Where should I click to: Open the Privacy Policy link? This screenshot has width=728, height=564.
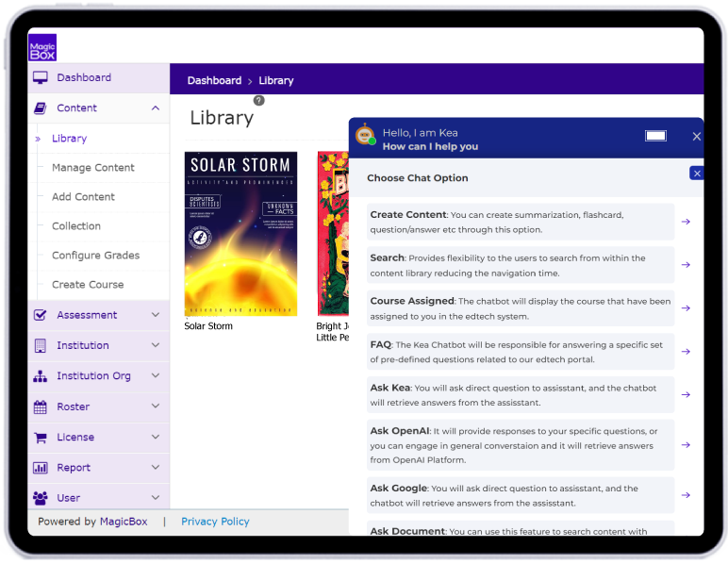pyautogui.click(x=215, y=522)
